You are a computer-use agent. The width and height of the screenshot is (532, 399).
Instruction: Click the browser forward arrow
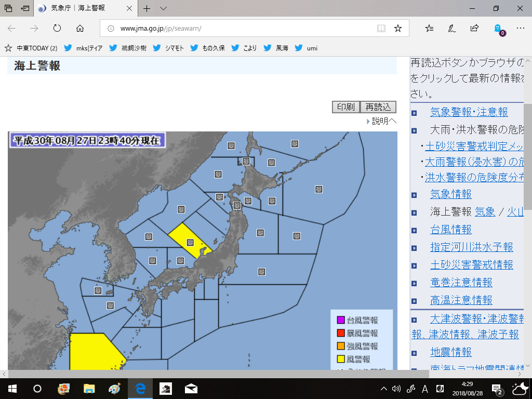(x=34, y=28)
